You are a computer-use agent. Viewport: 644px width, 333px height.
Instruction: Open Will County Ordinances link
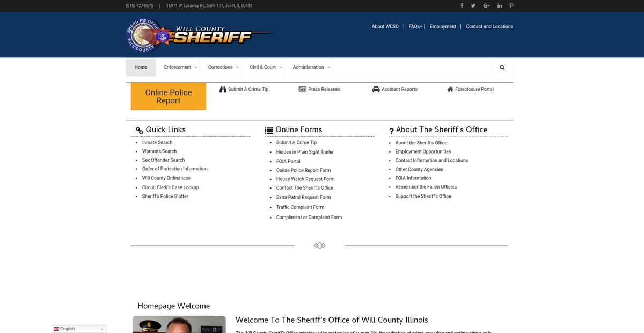[166, 178]
